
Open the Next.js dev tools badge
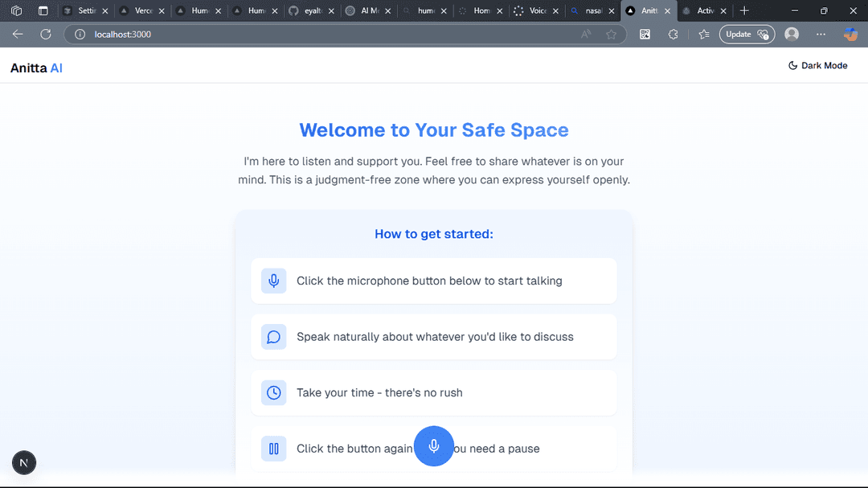[x=24, y=462]
